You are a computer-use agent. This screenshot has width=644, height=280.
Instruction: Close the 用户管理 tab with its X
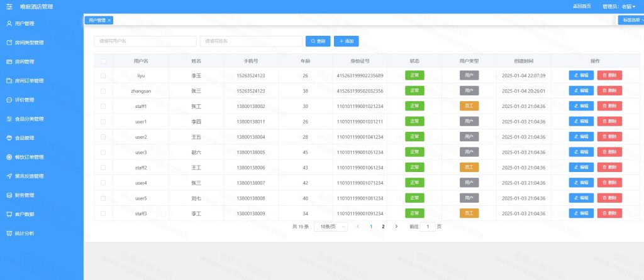coord(109,20)
